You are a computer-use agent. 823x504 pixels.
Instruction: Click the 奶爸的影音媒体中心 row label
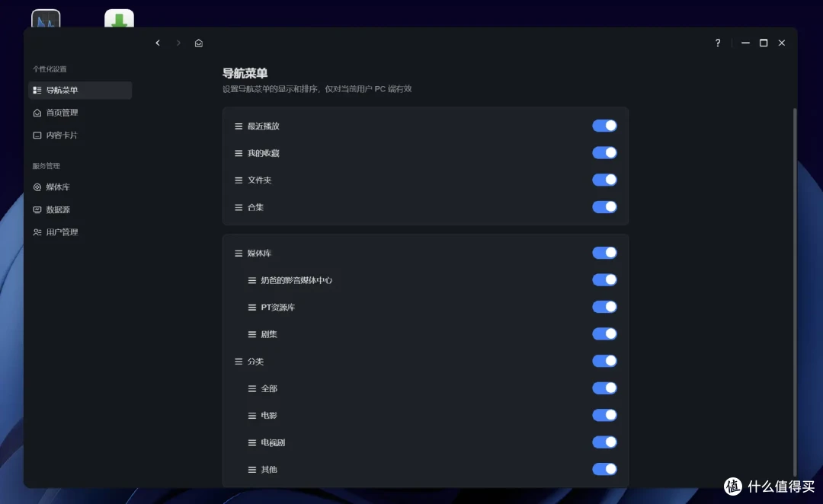[296, 281]
